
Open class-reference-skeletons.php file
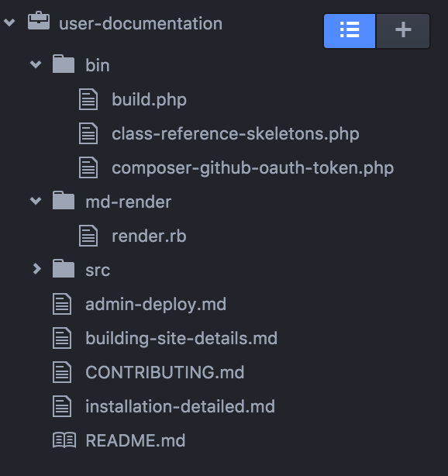[235, 134]
